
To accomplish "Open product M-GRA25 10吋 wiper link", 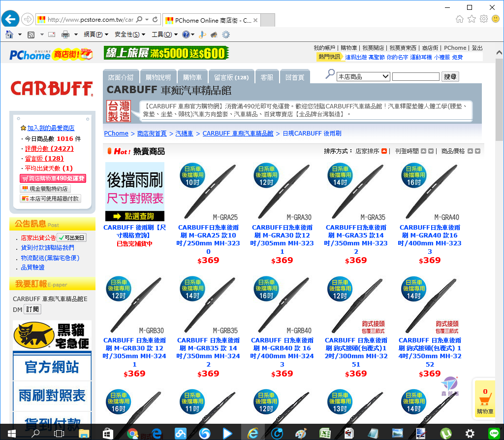I will pyautogui.click(x=208, y=239).
